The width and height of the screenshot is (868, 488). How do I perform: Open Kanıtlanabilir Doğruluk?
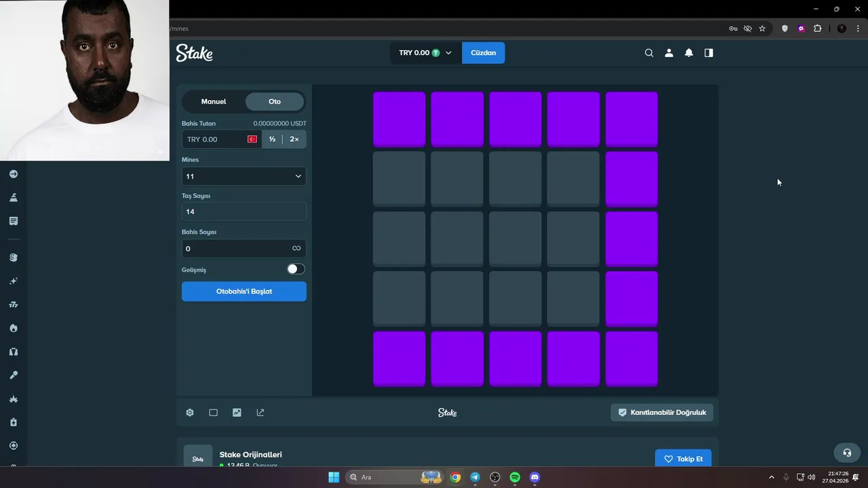tap(662, 412)
